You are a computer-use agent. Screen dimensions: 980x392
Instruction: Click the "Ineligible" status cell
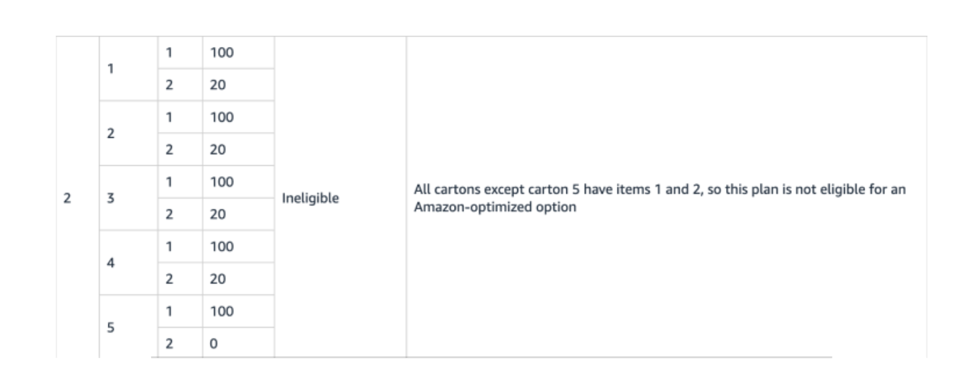pyautogui.click(x=310, y=199)
